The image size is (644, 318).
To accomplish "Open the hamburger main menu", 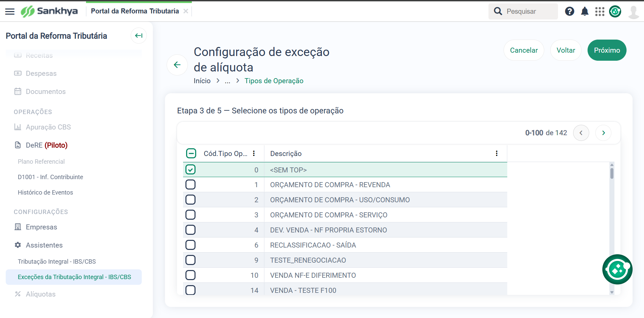I will click(x=10, y=11).
